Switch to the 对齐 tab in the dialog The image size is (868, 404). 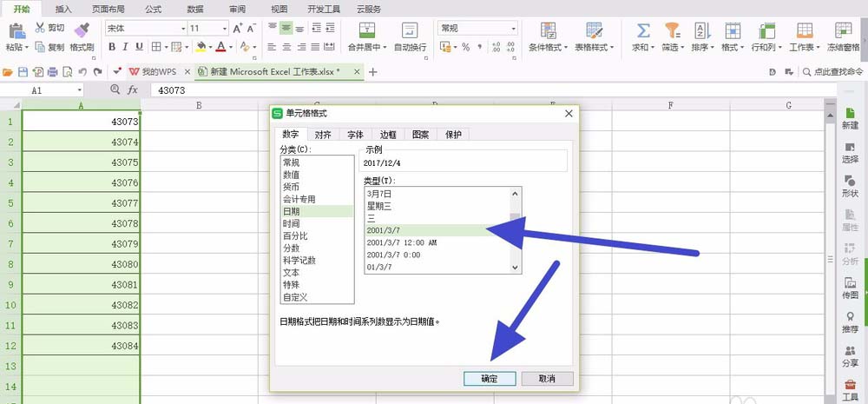pos(322,135)
